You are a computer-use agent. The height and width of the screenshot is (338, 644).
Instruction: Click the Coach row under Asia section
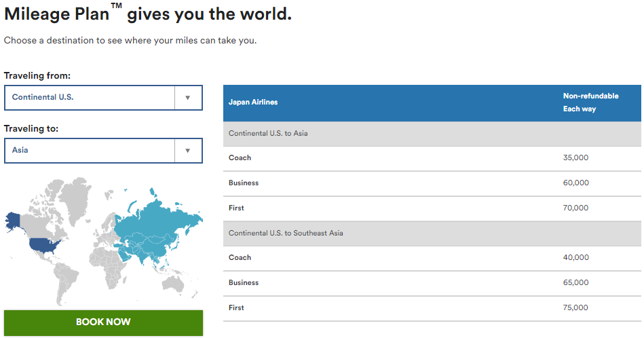coord(432,158)
